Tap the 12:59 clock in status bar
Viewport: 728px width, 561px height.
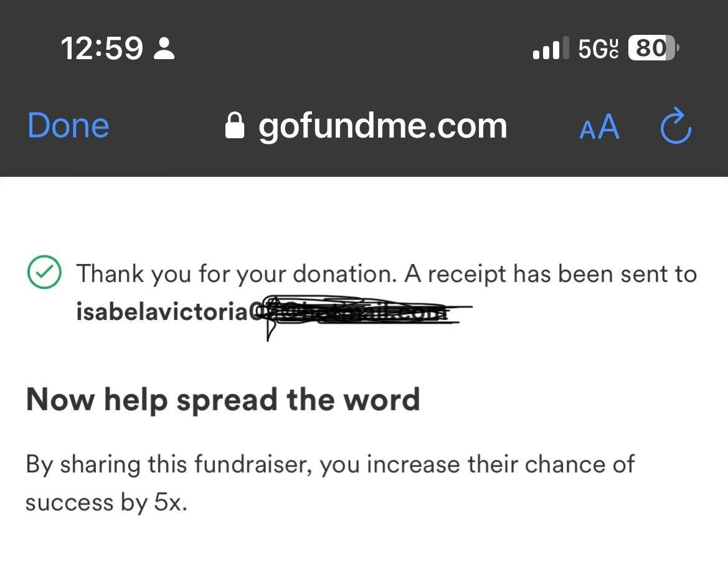click(x=102, y=48)
